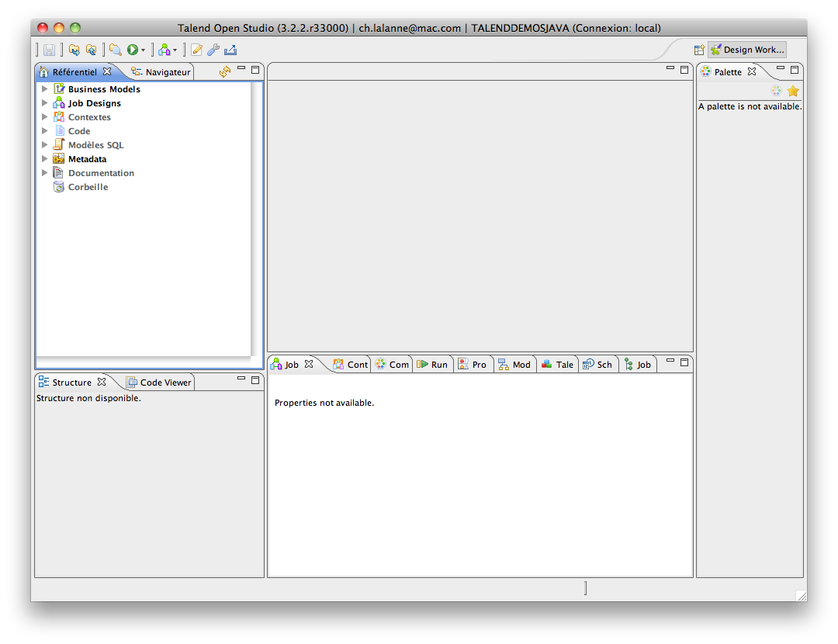This screenshot has height=644, width=838.
Task: Click the refresh icon in the Référentiel panel
Action: 225,71
